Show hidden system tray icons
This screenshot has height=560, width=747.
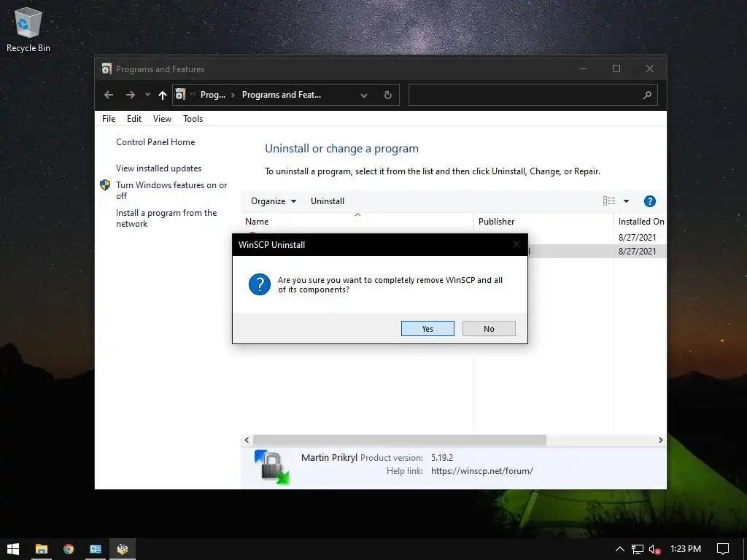(x=620, y=549)
